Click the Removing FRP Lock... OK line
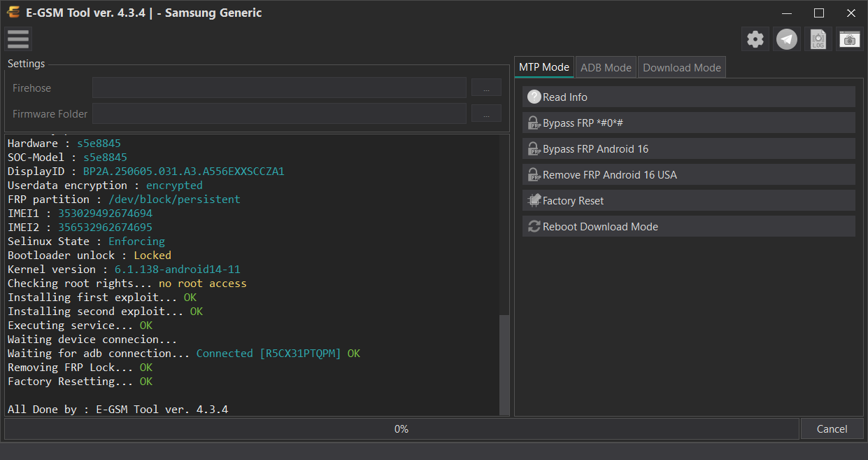Screen dimensions: 868x460 [80, 367]
